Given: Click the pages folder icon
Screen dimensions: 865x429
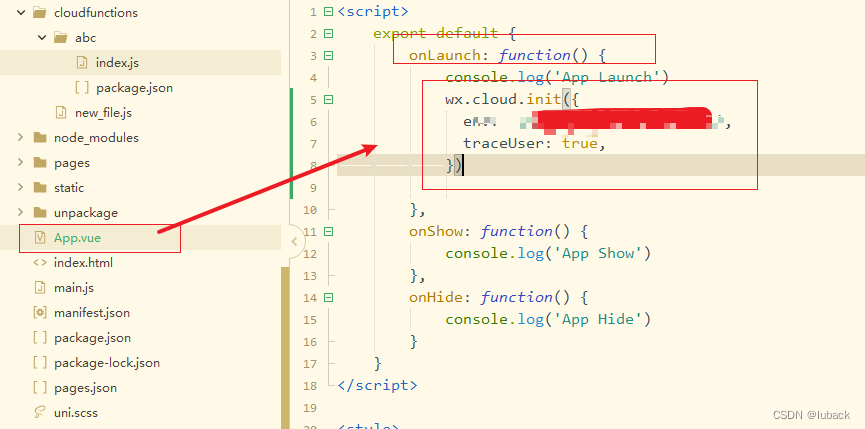Looking at the screenshot, I should click(40, 163).
